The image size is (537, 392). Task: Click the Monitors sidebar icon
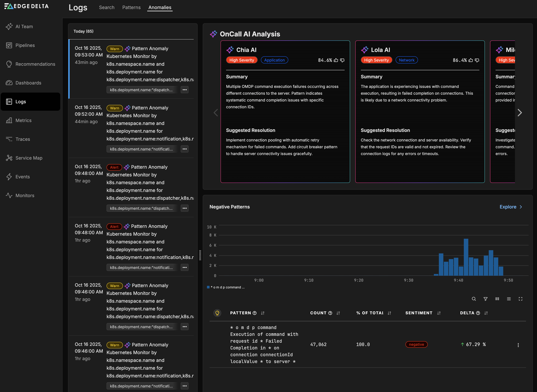point(9,196)
